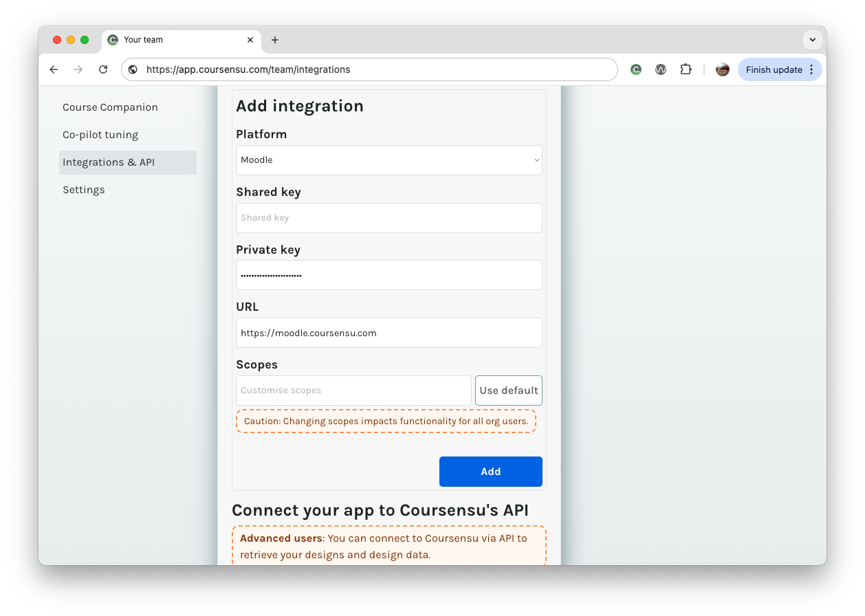865x616 pixels.
Task: Click the Shared key field label
Action: point(268,192)
